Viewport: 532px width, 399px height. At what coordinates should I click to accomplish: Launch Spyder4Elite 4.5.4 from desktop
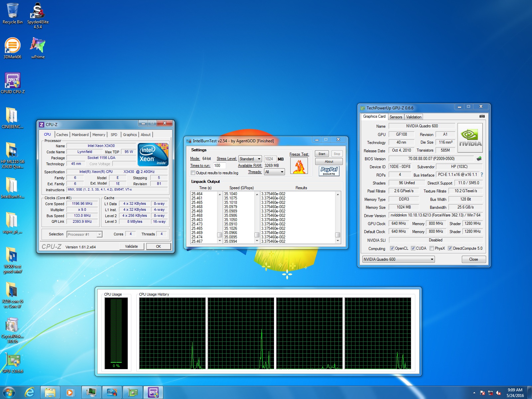pyautogui.click(x=38, y=16)
